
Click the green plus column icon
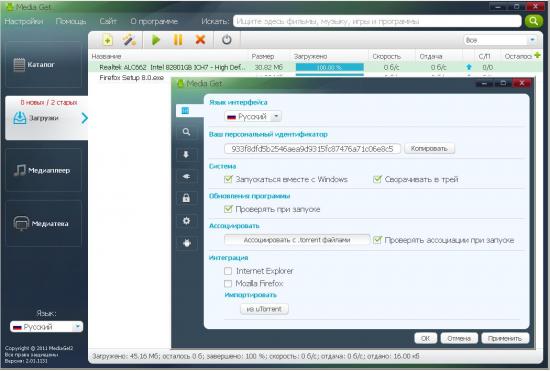point(537,55)
